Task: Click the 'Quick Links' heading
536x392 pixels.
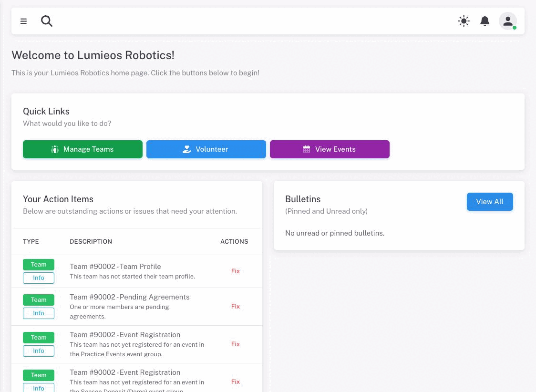Action: pyautogui.click(x=46, y=112)
